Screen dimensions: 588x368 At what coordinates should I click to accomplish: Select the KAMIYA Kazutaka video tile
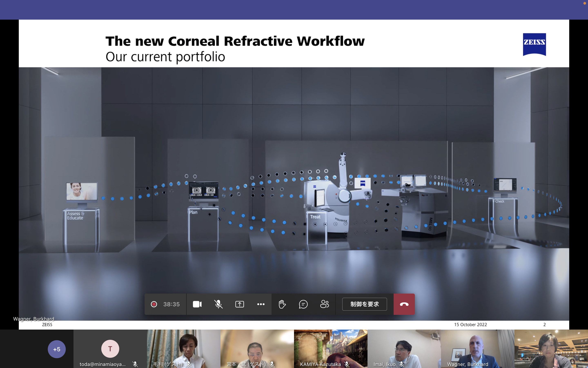pos(331,349)
